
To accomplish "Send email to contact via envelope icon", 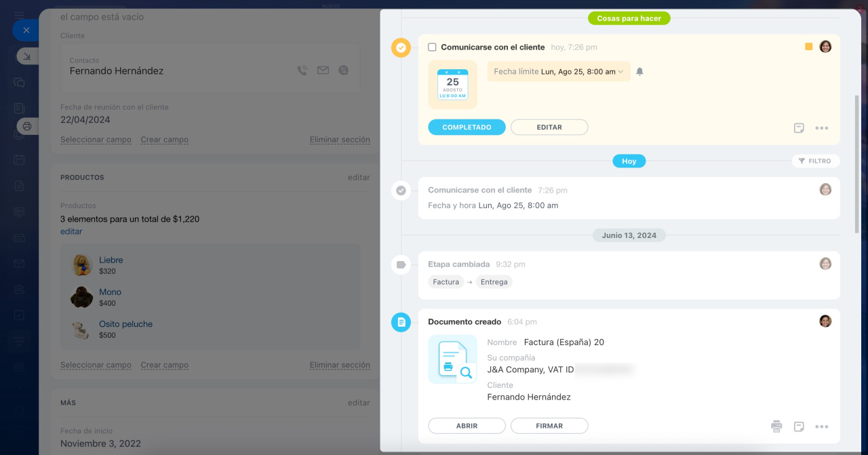I will pyautogui.click(x=323, y=71).
